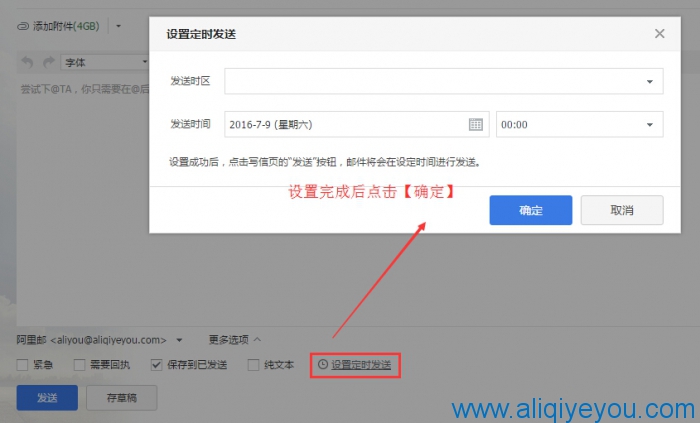Uncheck 保存到已发送 checkbox

pos(156,365)
